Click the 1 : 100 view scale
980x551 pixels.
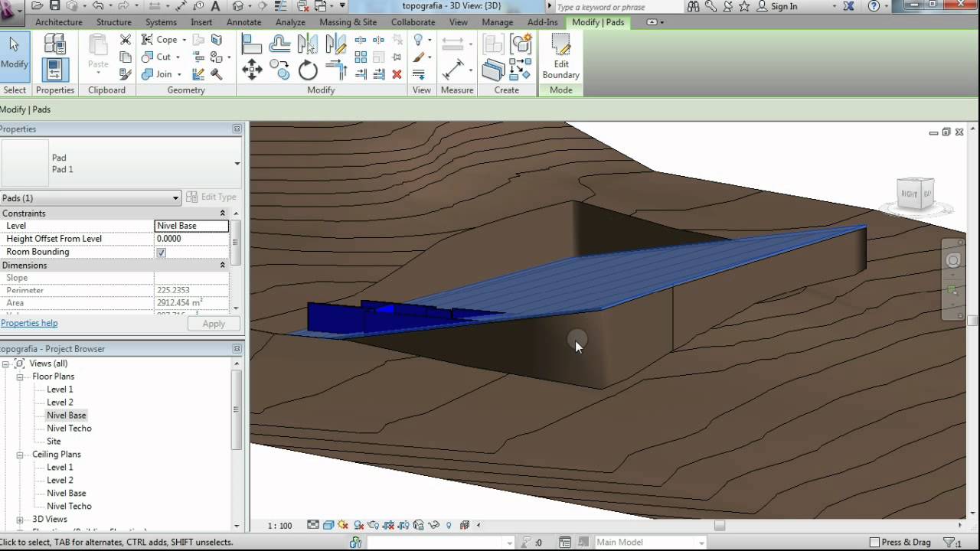click(x=279, y=526)
